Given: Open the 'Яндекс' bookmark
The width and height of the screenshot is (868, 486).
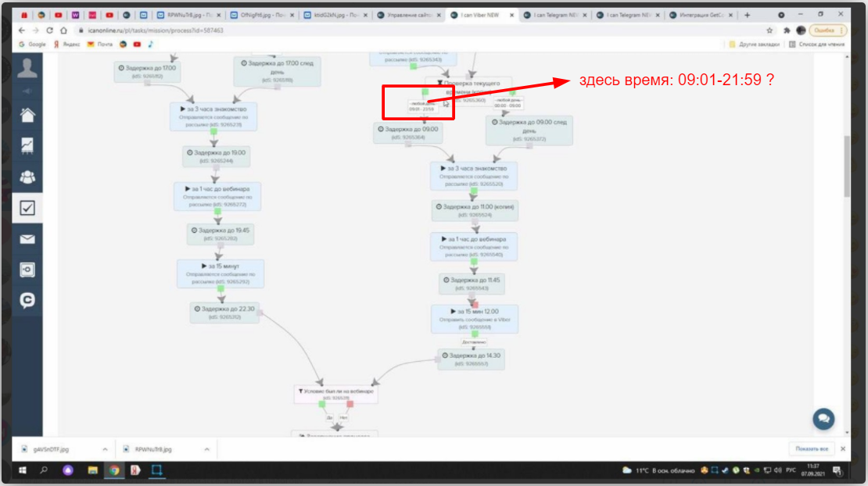Looking at the screenshot, I should point(67,45).
